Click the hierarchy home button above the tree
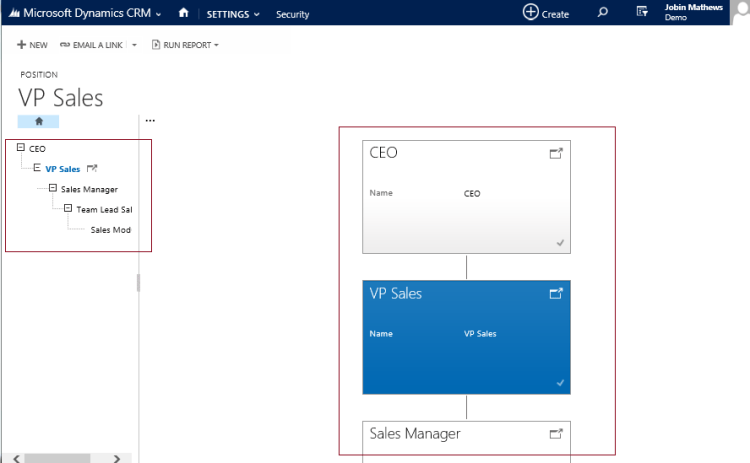This screenshot has height=463, width=750. click(x=39, y=121)
